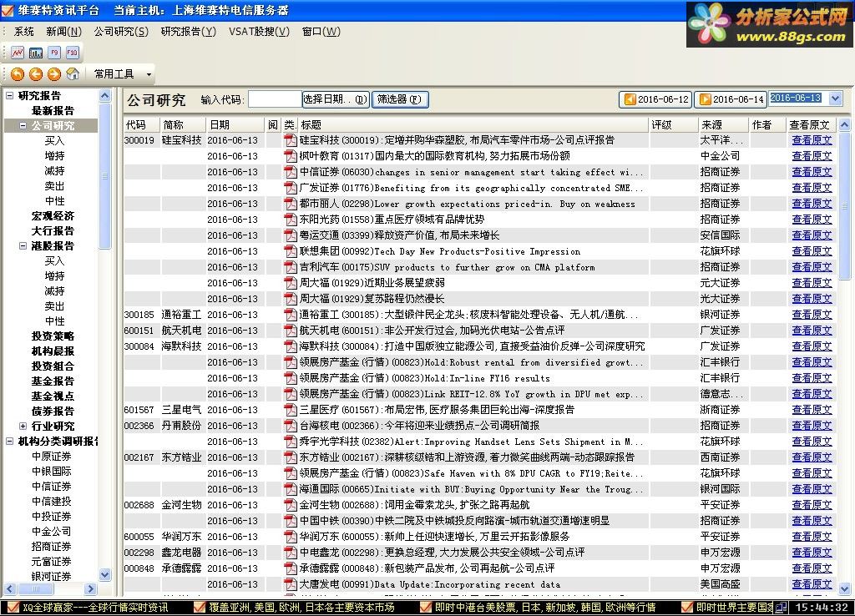Click sidebar horizontal scroll right arrow
Image resolution: width=855 pixels, height=616 pixels.
click(x=90, y=588)
